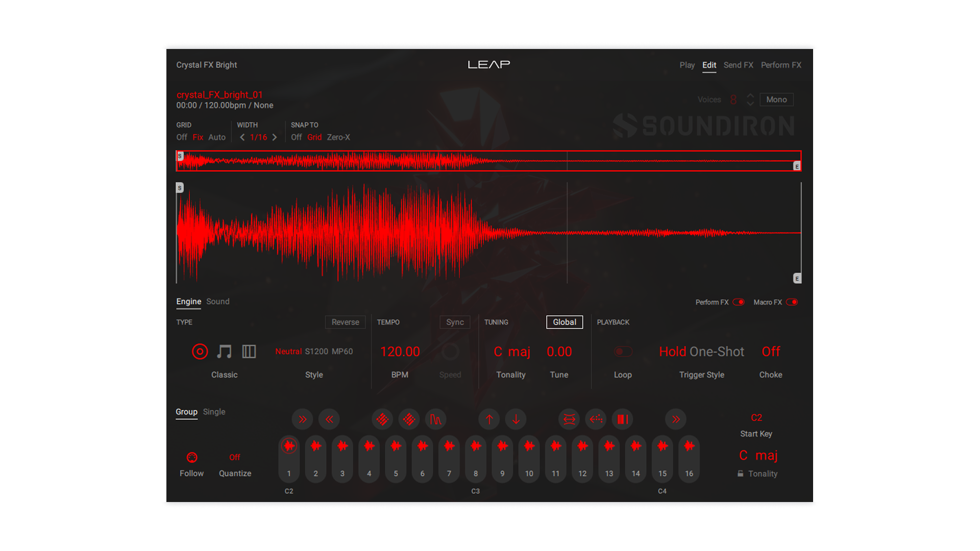This screenshot has height=551, width=980.
Task: Click the lock icon beside Tonality label
Action: (740, 473)
